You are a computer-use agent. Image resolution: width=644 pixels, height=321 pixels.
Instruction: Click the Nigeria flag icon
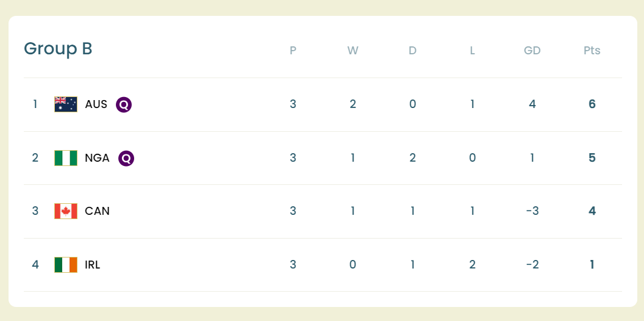66,158
